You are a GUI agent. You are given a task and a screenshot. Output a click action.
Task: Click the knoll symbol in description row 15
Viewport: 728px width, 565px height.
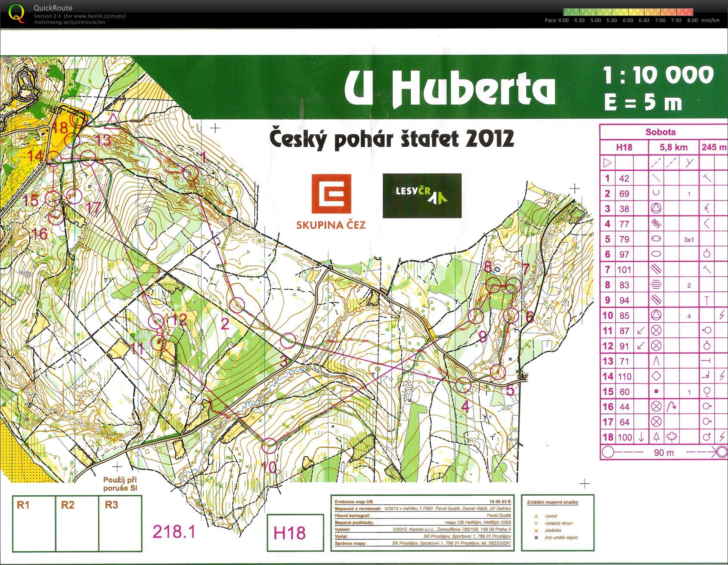point(656,392)
